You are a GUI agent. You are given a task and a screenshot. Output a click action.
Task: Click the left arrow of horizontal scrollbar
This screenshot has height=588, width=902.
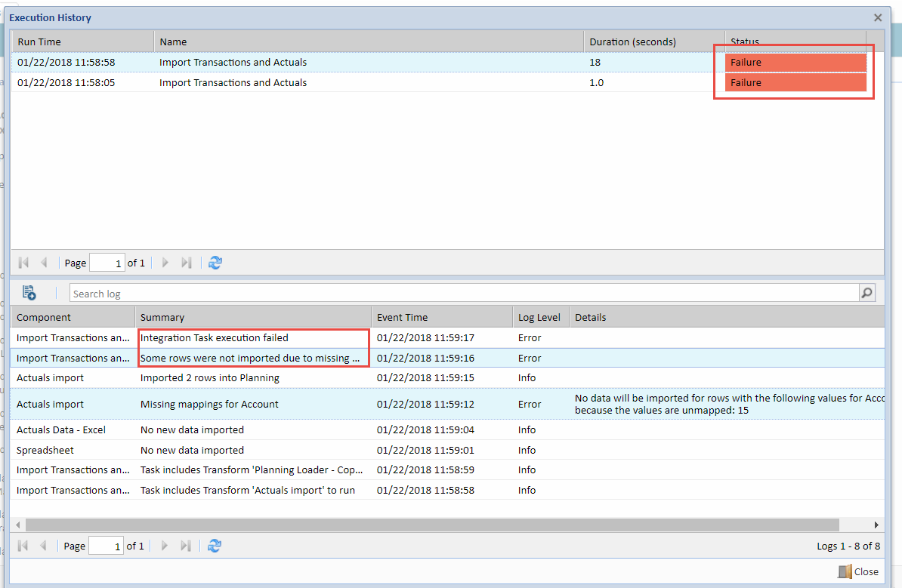(18, 525)
